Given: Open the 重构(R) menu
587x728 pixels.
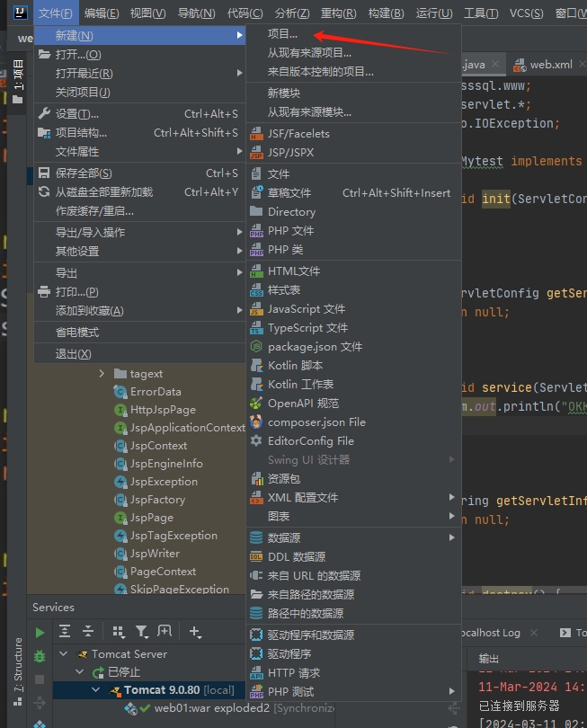Looking at the screenshot, I should [339, 13].
